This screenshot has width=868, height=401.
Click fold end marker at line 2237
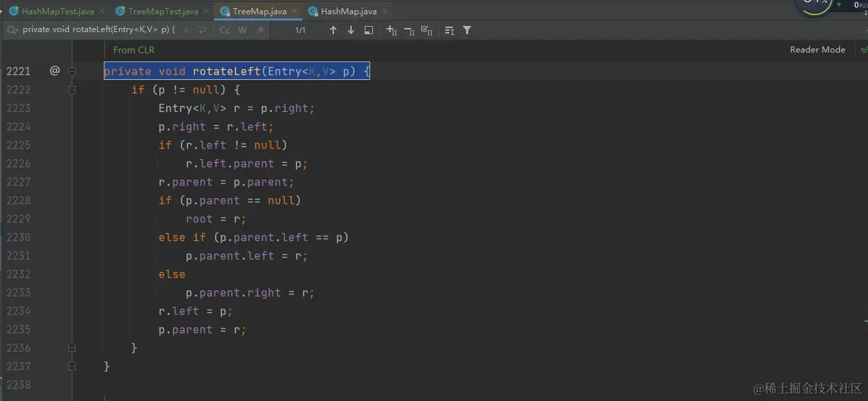72,366
